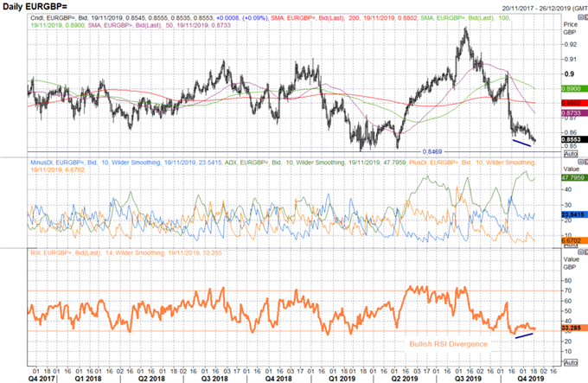Screen dimensions: 588x383
Task: Maximize the RSI indicator panel
Action: point(581,252)
